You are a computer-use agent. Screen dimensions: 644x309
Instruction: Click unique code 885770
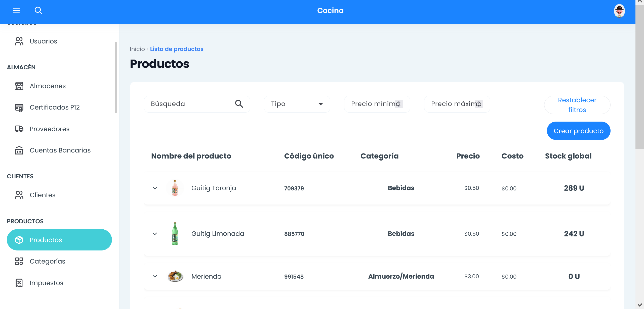(x=294, y=234)
